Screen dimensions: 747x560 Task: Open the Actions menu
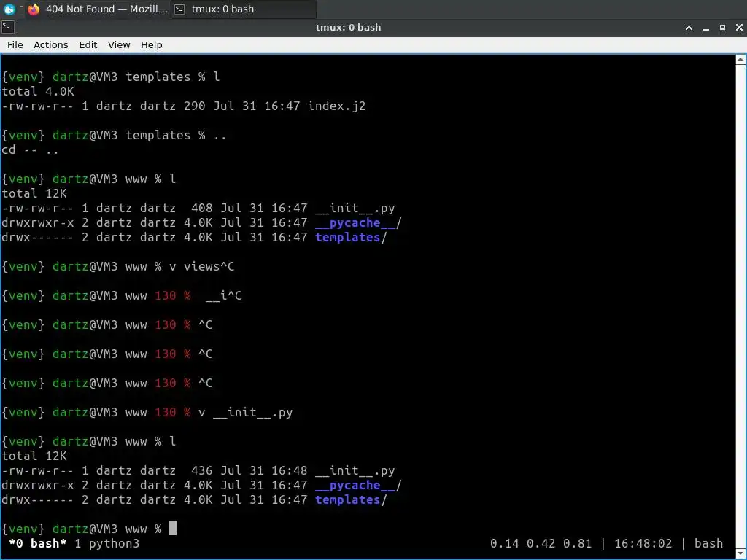coord(50,44)
